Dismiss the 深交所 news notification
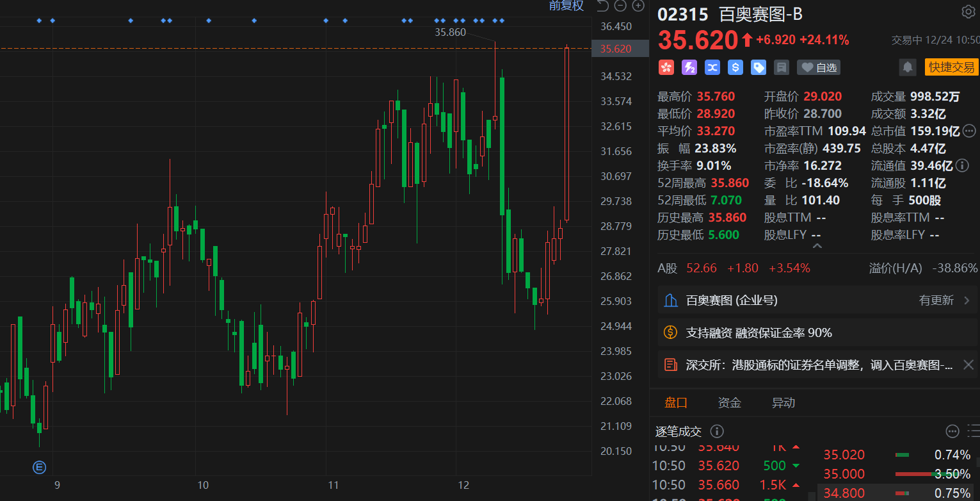Viewport: 980px width, 501px height. [x=968, y=365]
